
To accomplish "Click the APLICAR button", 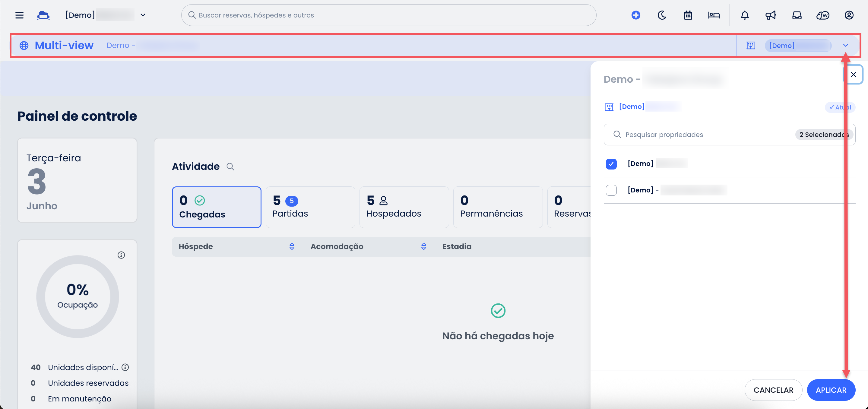I will tap(831, 390).
